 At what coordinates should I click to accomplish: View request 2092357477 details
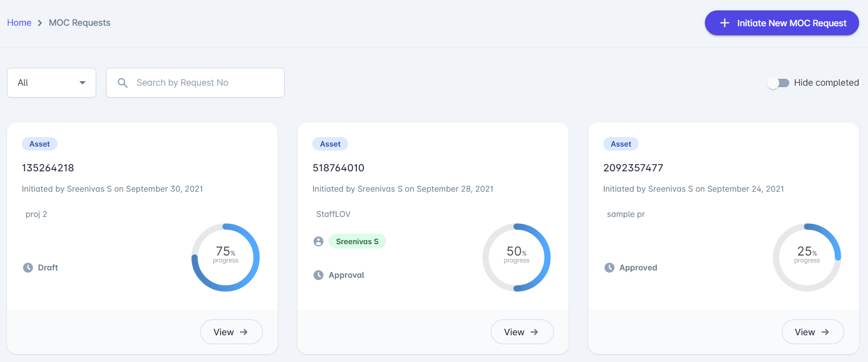(x=812, y=332)
